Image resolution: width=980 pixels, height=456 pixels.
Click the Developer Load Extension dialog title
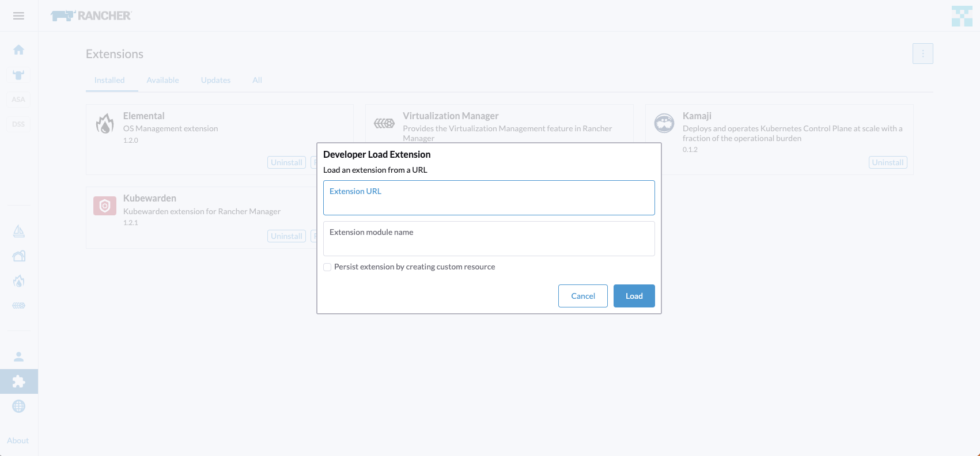click(x=377, y=154)
